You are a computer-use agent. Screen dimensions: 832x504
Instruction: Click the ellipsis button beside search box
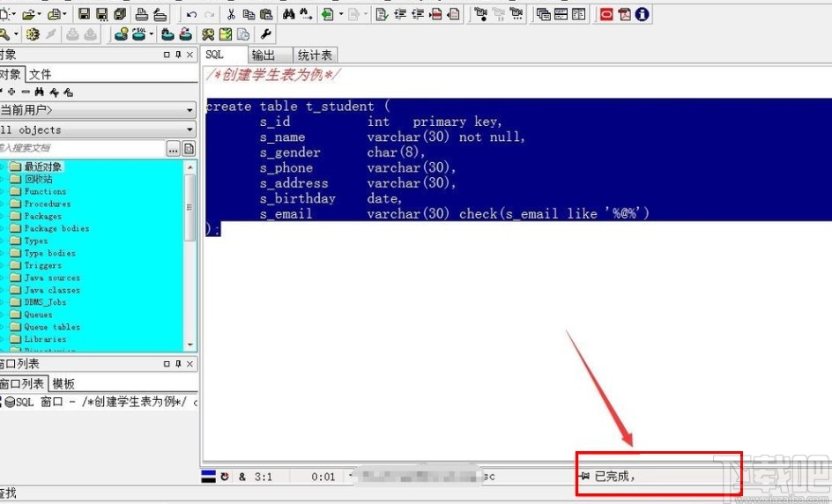tap(173, 149)
